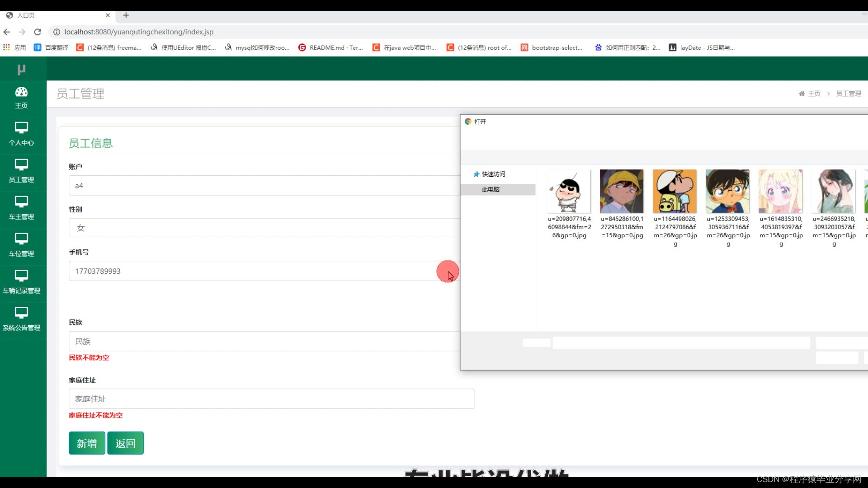Click the file name field in dialog

[x=681, y=343]
